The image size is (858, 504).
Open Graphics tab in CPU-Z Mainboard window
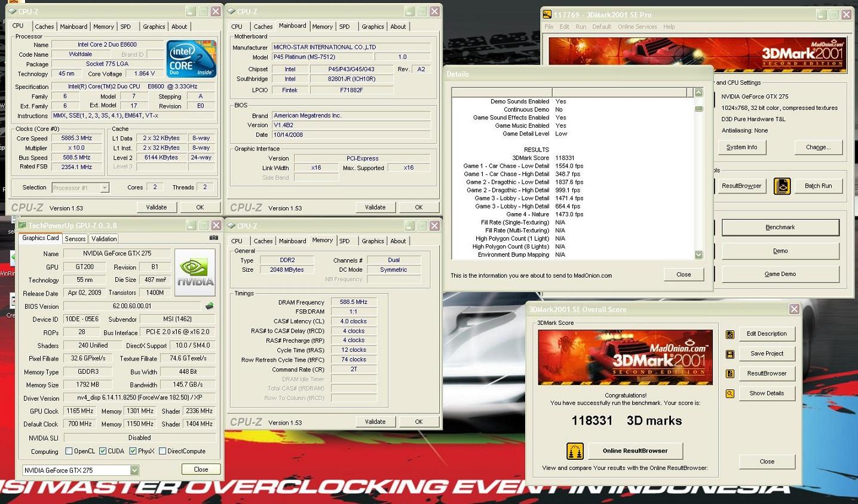[373, 27]
